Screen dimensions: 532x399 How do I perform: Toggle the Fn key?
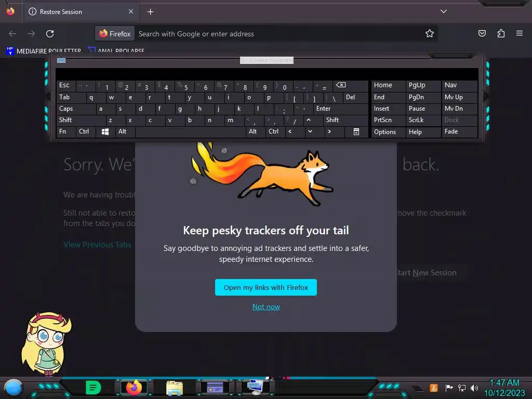coord(66,131)
